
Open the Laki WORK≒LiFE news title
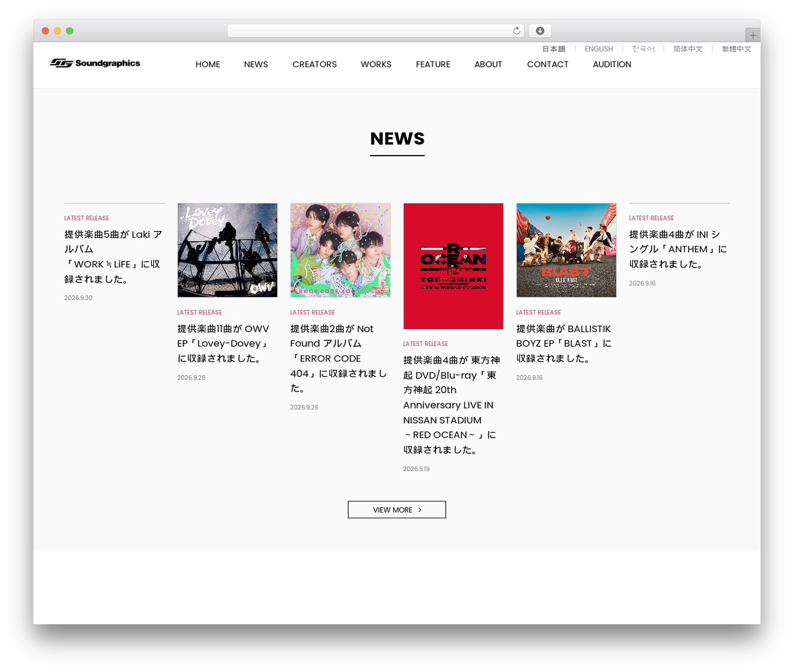(x=114, y=257)
